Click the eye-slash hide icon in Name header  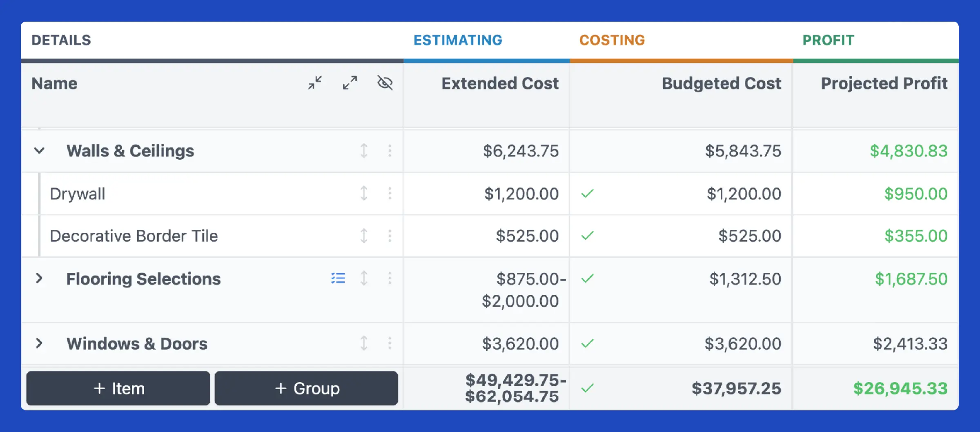coord(384,83)
